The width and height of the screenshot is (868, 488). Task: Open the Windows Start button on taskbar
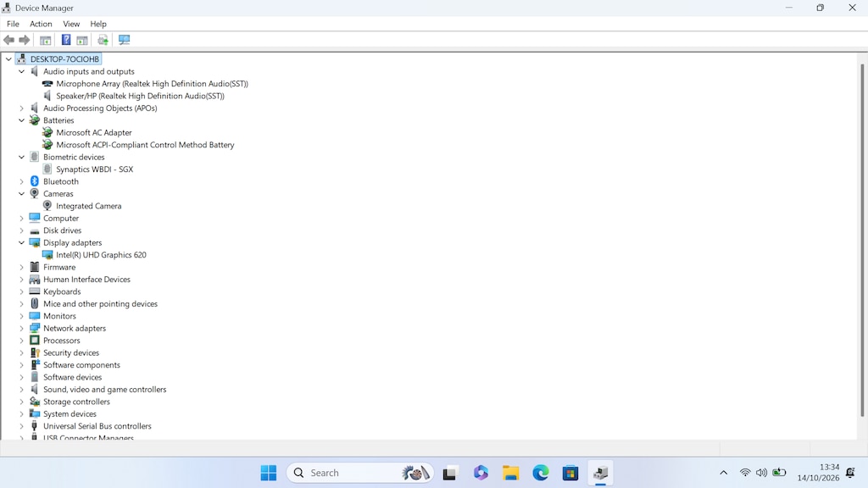coord(269,473)
